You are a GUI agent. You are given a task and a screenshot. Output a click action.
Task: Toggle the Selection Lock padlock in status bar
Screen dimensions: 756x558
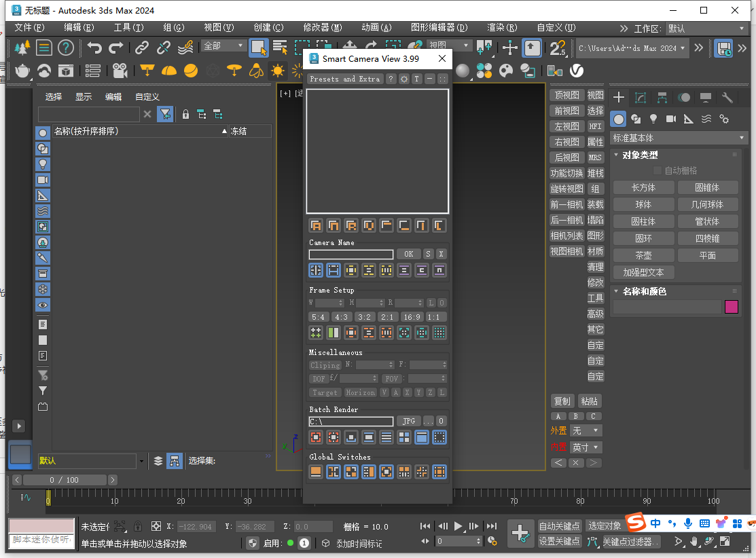tap(138, 526)
